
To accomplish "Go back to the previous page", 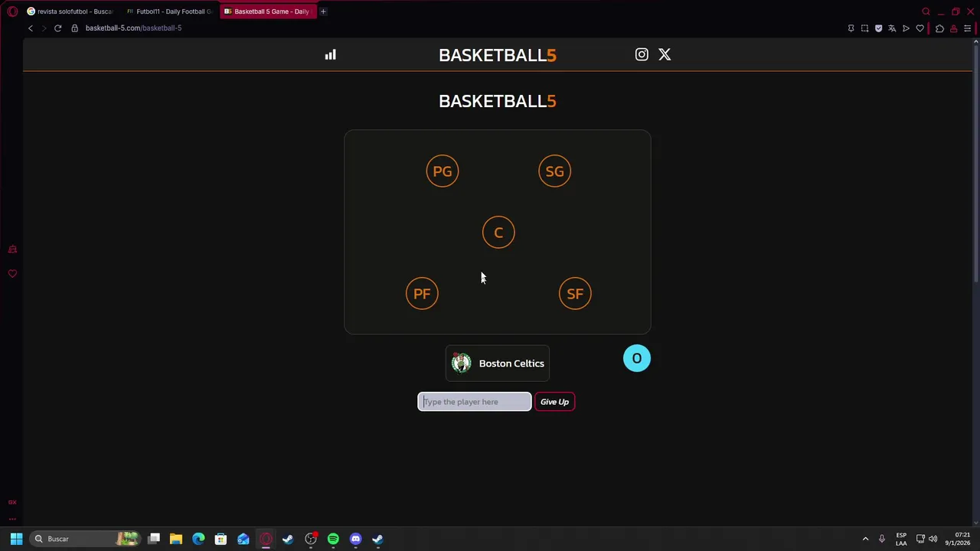I will (x=31, y=28).
